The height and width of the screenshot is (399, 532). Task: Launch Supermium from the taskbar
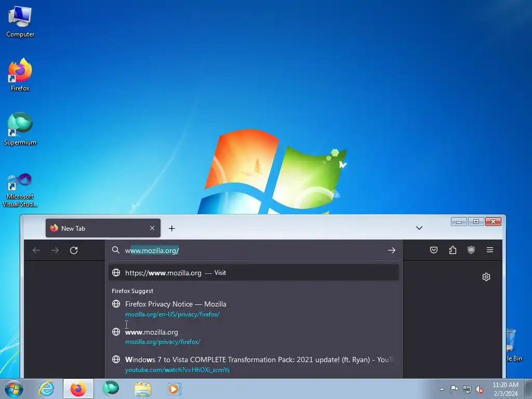tap(111, 389)
